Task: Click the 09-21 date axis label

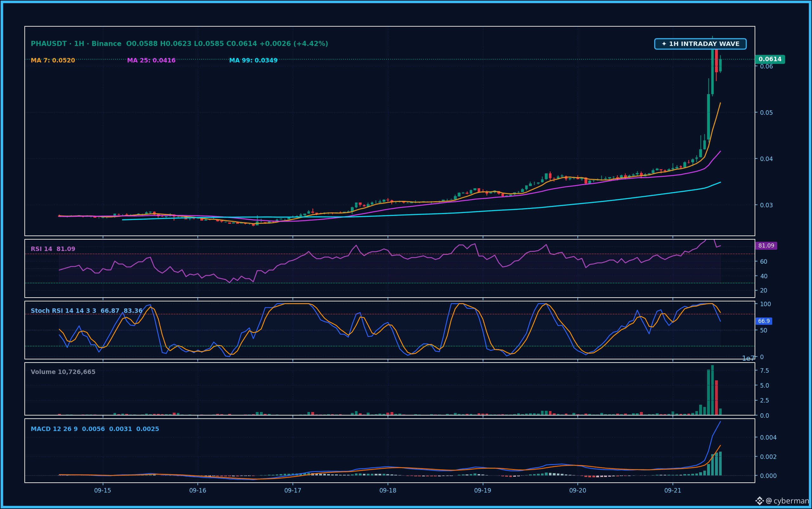Action: pyautogui.click(x=673, y=491)
